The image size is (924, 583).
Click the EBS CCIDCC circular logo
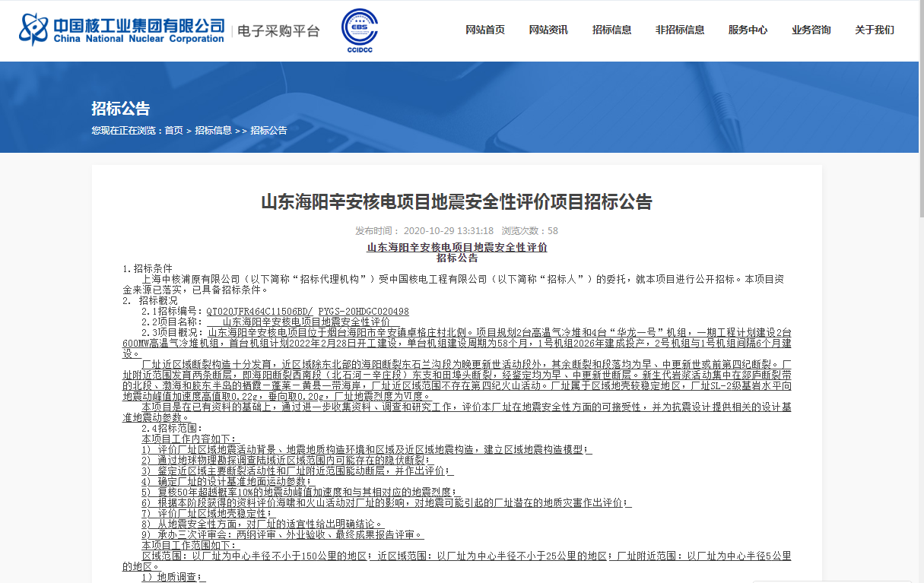click(x=359, y=30)
